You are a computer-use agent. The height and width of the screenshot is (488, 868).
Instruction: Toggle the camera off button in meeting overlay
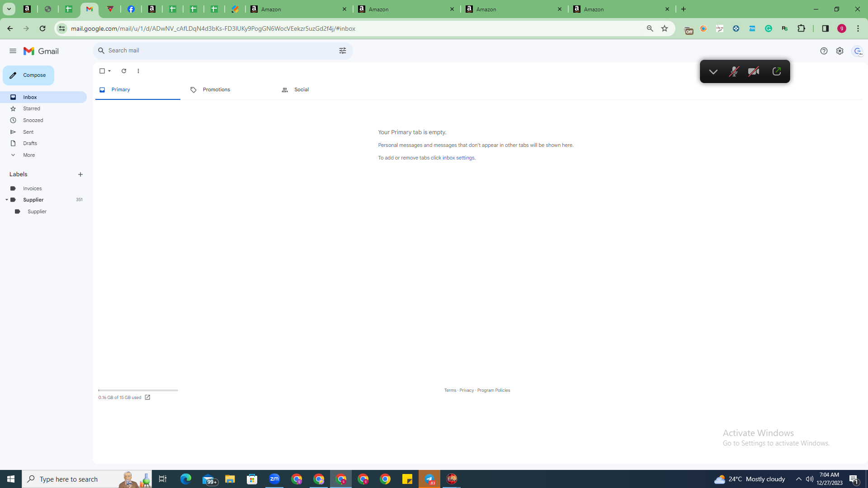point(754,71)
